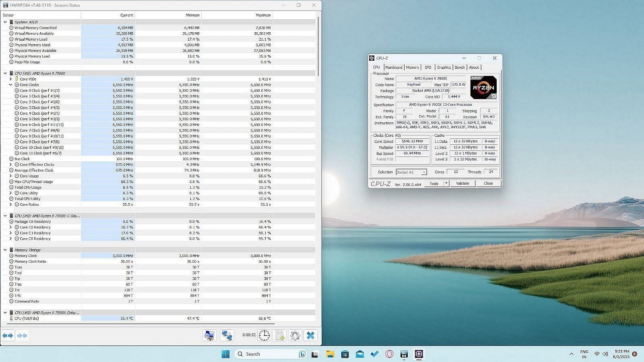Screen dimensions: 644x362
Task: Collapse the System: ASUS sensor group
Action: (5, 22)
